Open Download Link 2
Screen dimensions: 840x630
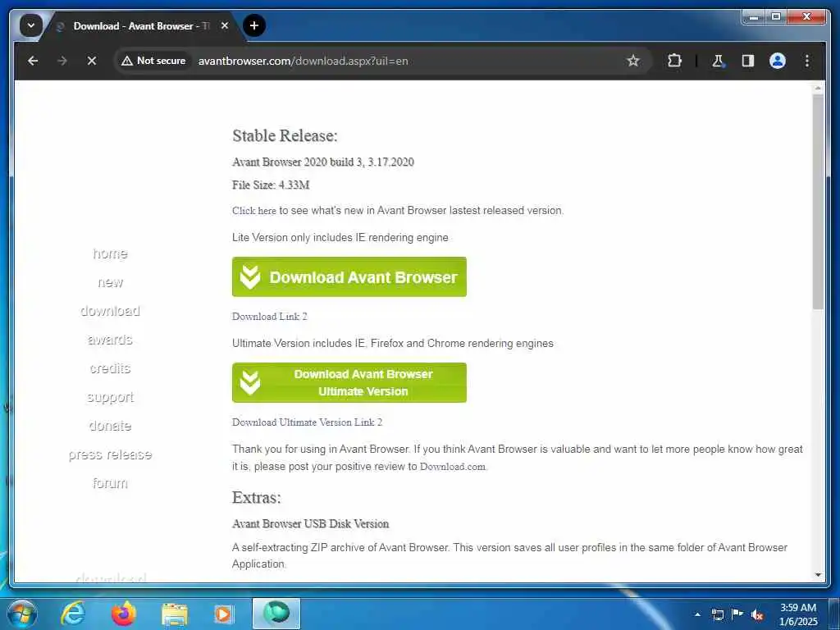pyautogui.click(x=269, y=317)
